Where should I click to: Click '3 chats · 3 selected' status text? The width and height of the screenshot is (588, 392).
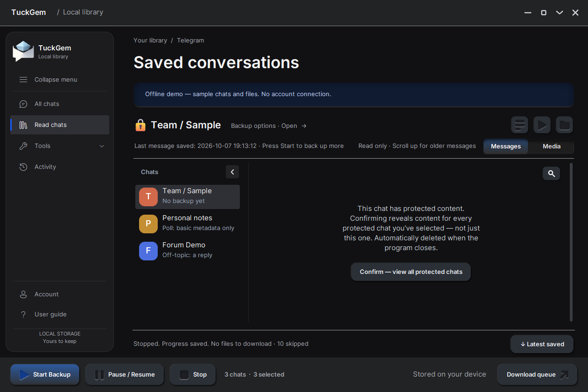click(x=254, y=375)
